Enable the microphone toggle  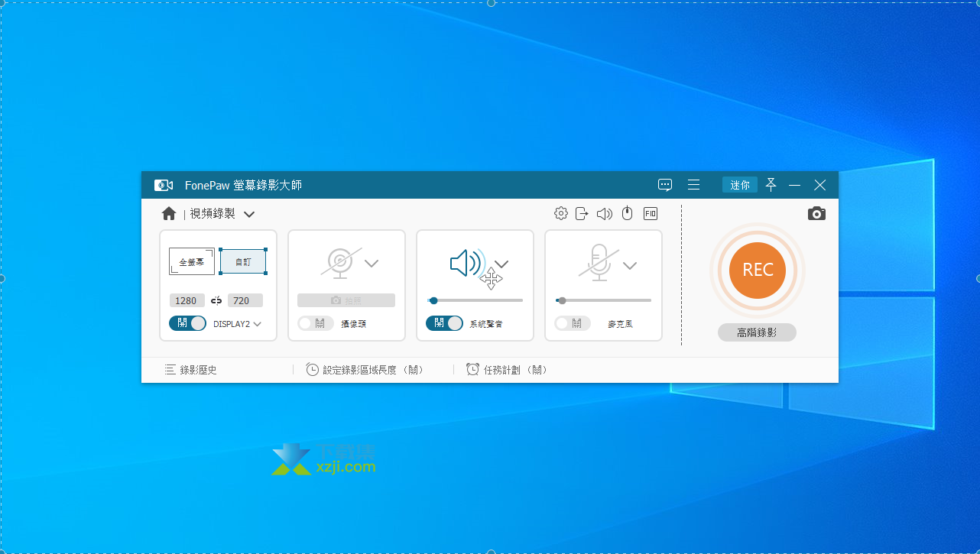point(573,323)
